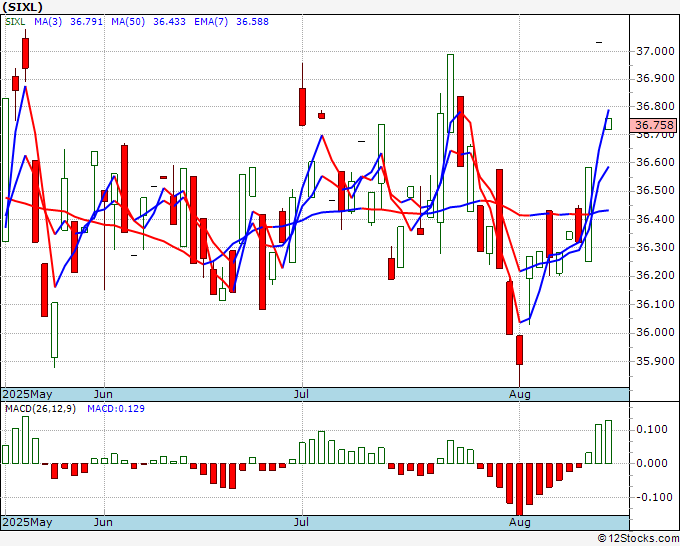Click the 36.300 price axis label
Screen dimensions: 680x546
[x=655, y=247]
